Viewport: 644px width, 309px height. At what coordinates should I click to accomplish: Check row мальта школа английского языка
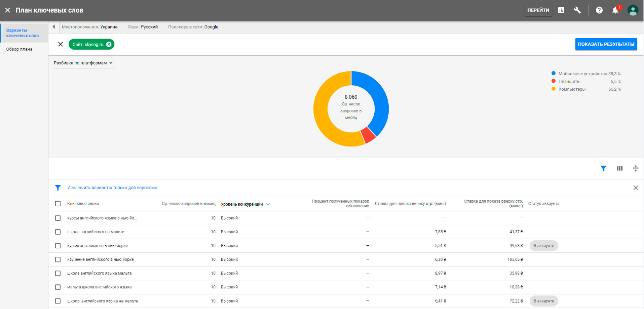tap(58, 287)
